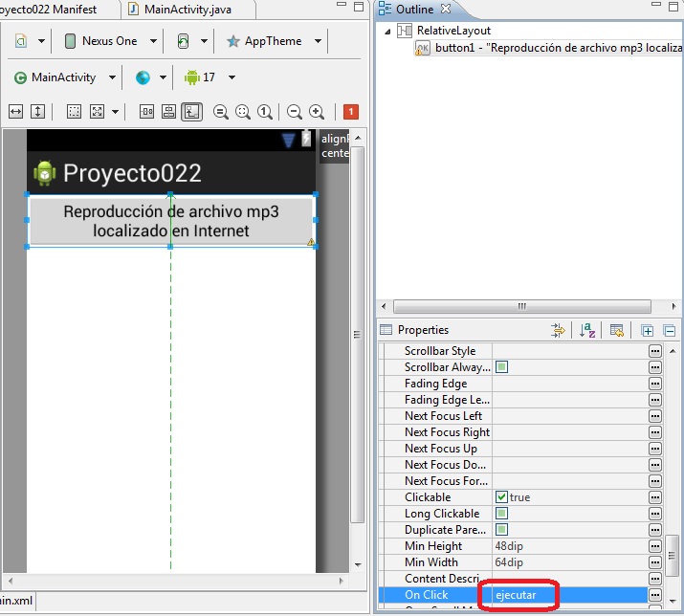The image size is (684, 616).
Task: Toggle fill height vertical arrows icon
Action: point(38,112)
